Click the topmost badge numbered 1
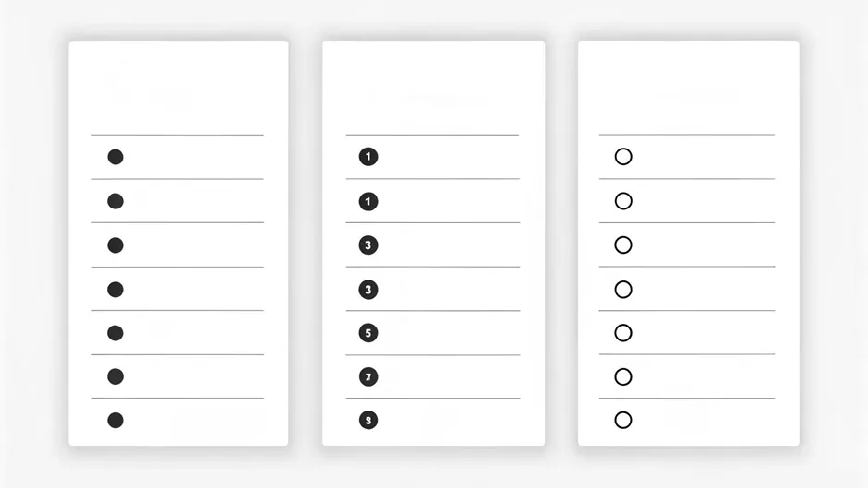Viewport: 868px width, 488px height. 368,157
